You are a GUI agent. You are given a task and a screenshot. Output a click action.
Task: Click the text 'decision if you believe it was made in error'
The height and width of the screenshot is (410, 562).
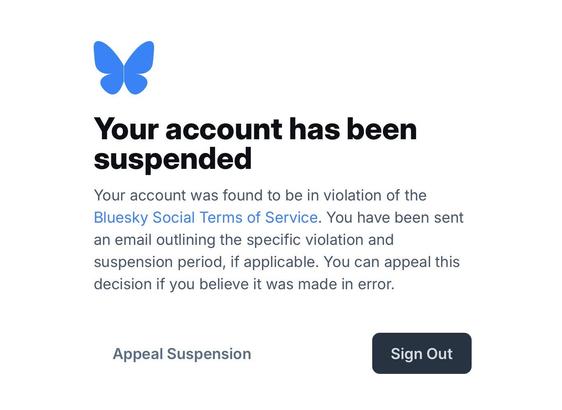pyautogui.click(x=244, y=284)
